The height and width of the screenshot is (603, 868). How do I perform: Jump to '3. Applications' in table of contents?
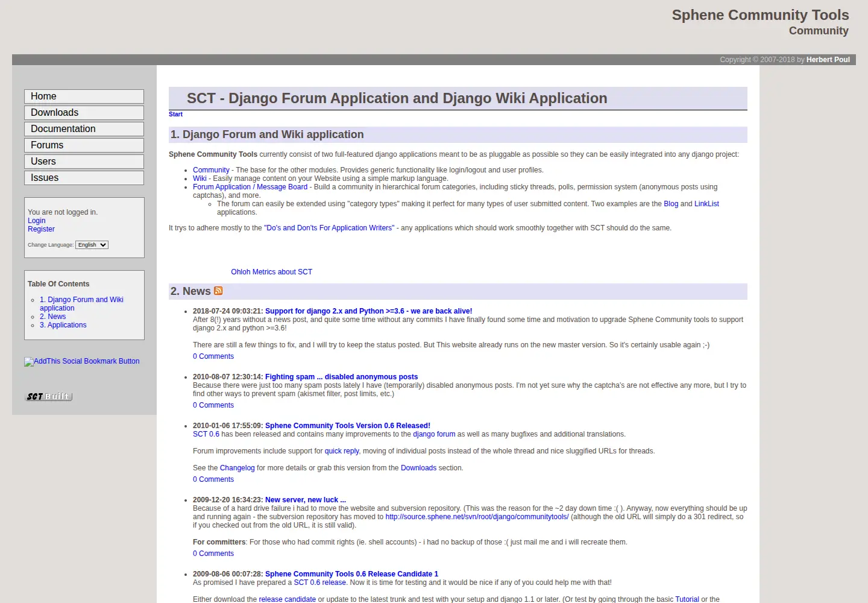tap(63, 325)
